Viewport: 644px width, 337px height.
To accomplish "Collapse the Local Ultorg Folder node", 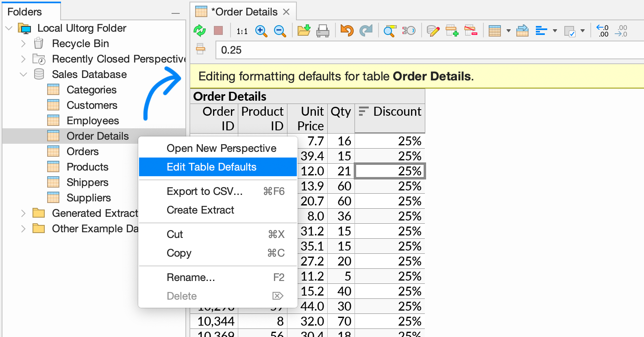I will (9, 28).
